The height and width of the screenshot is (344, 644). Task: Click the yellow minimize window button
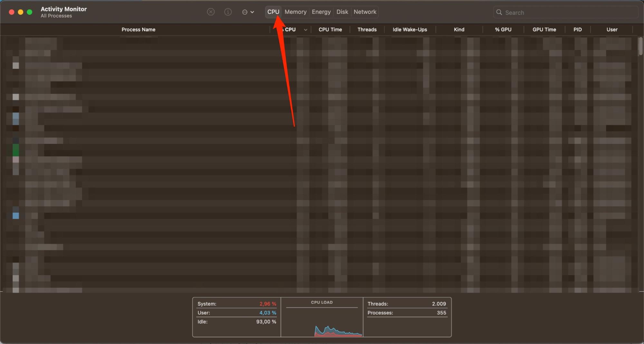pyautogui.click(x=21, y=12)
